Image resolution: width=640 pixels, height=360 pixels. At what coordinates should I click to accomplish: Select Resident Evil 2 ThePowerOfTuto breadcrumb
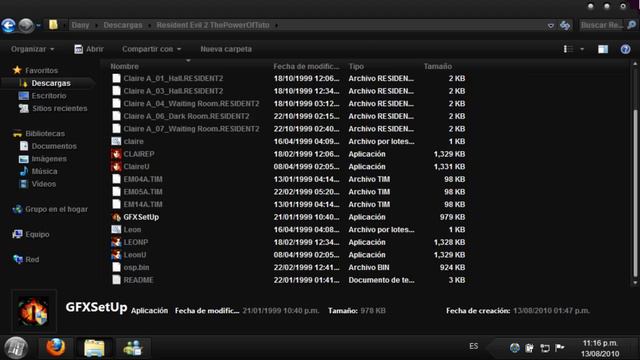[213, 25]
